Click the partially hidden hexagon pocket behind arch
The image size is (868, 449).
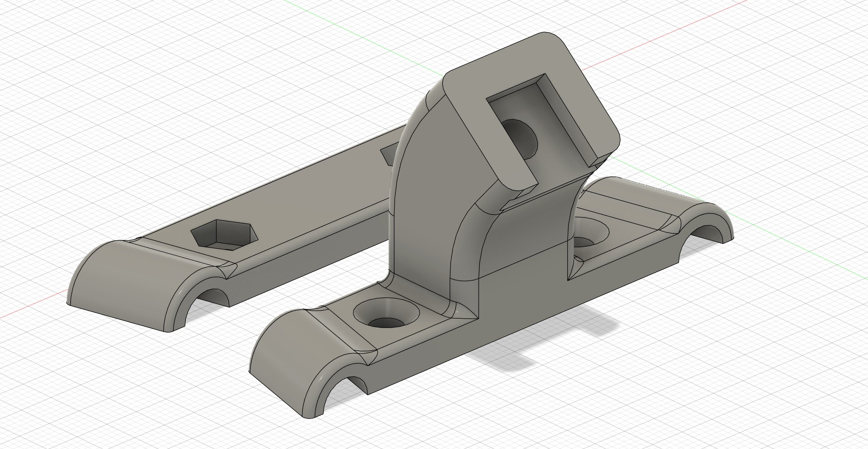point(390,154)
